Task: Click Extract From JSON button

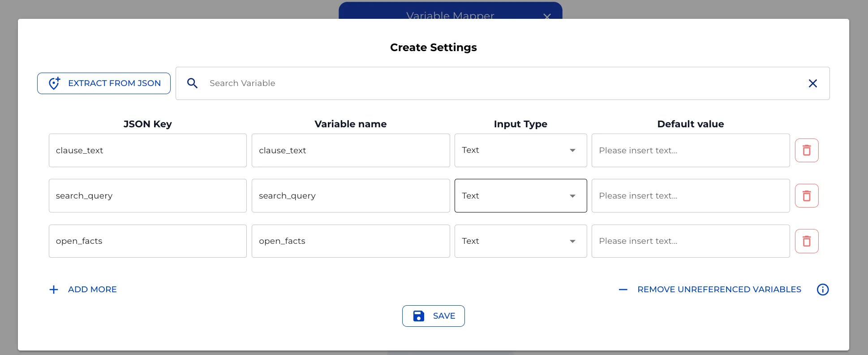Action: tap(104, 83)
